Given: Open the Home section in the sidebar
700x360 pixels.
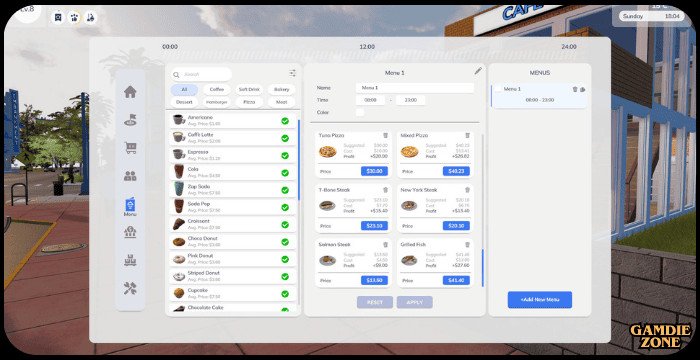Looking at the screenshot, I should click(130, 92).
